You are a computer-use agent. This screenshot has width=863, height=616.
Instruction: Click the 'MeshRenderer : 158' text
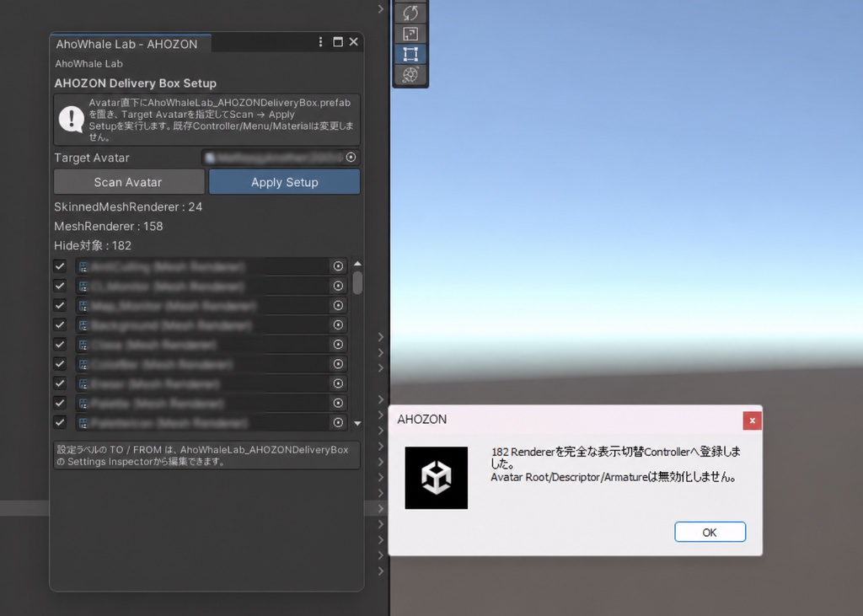tap(109, 226)
